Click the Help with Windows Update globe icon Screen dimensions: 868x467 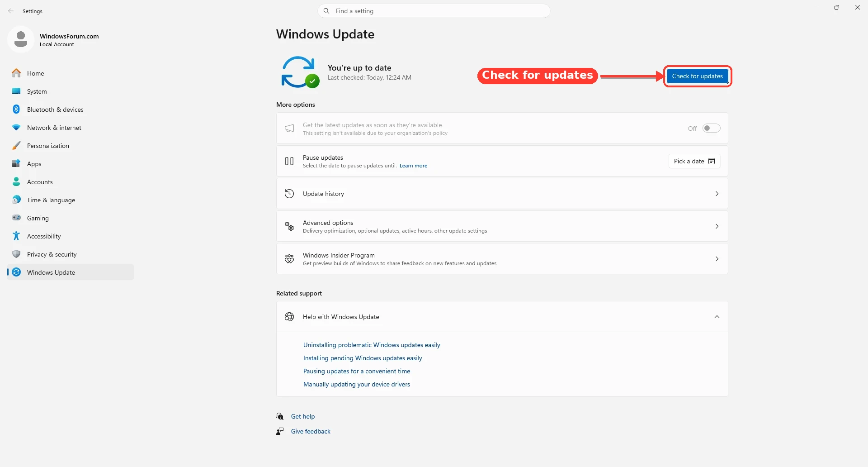coord(289,317)
